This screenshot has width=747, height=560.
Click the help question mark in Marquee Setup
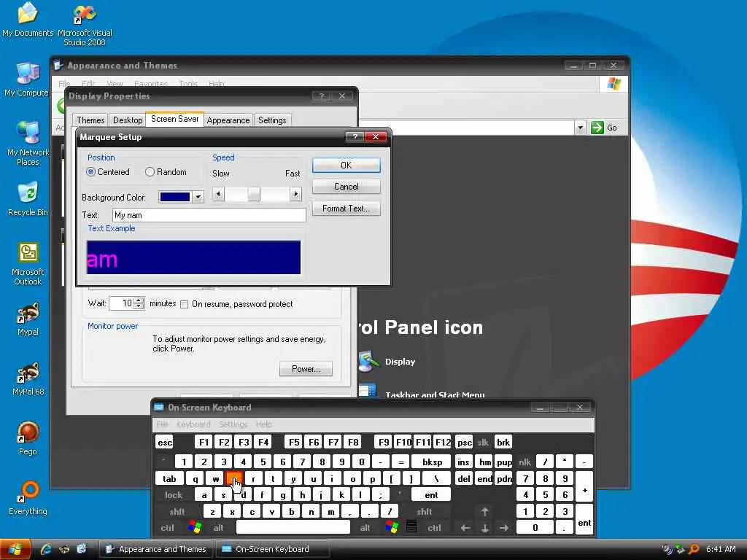(x=355, y=136)
